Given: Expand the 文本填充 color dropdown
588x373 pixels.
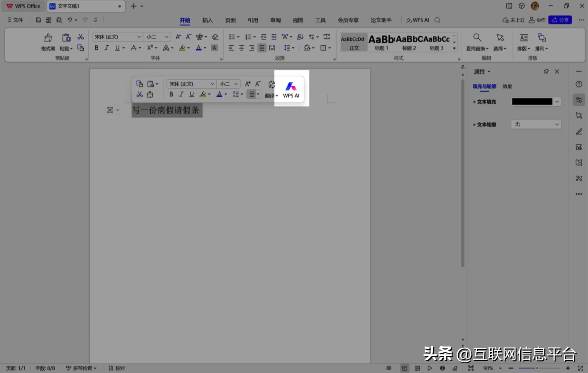Looking at the screenshot, I should click(556, 102).
